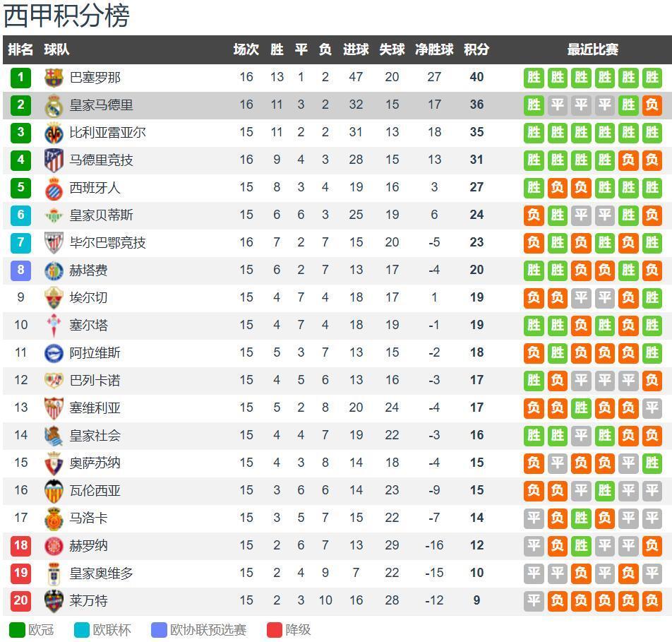This screenshot has height=642, width=672.
Task: Click the Real Madrid club crest
Action: point(54,105)
